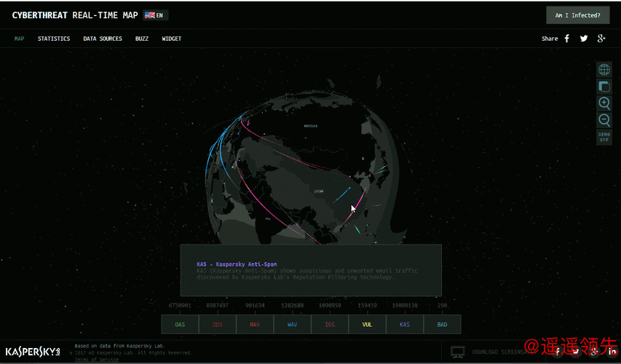
Task: Open the Buzz tab
Action: (142, 39)
